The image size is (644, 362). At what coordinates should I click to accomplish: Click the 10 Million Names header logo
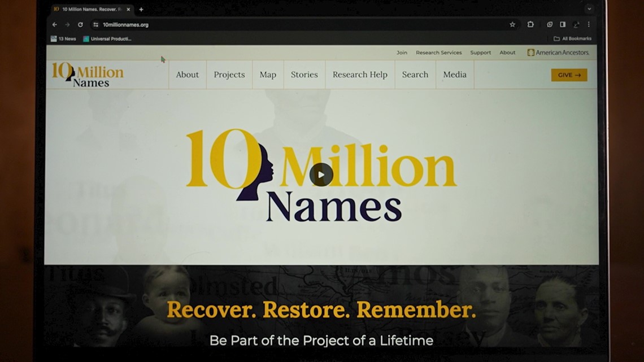[x=88, y=75]
